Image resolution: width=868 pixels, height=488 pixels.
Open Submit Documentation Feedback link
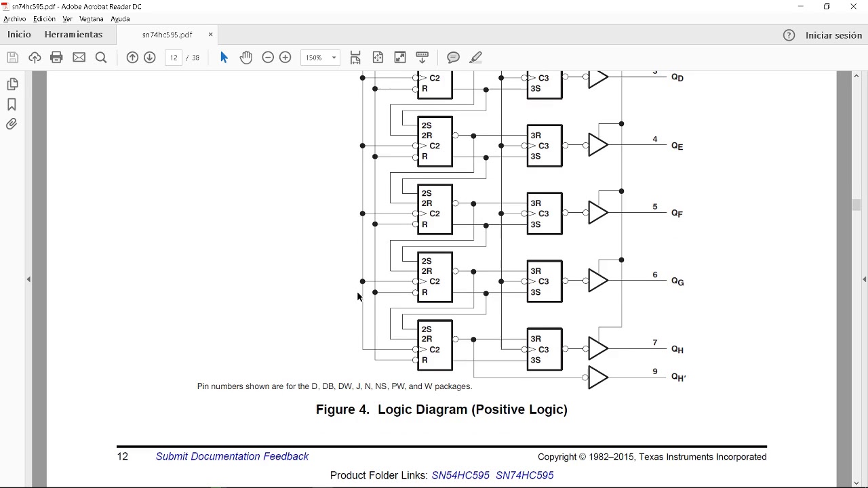[x=232, y=457]
